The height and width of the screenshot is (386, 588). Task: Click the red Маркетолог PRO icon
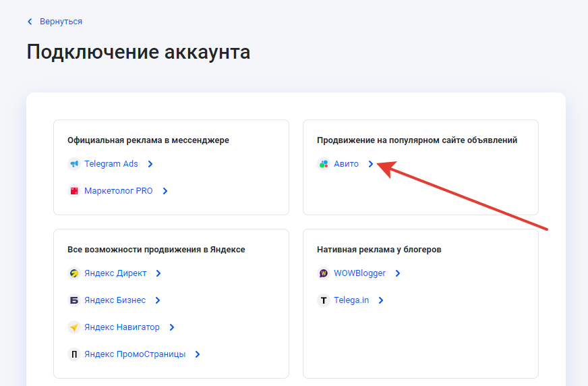74,191
